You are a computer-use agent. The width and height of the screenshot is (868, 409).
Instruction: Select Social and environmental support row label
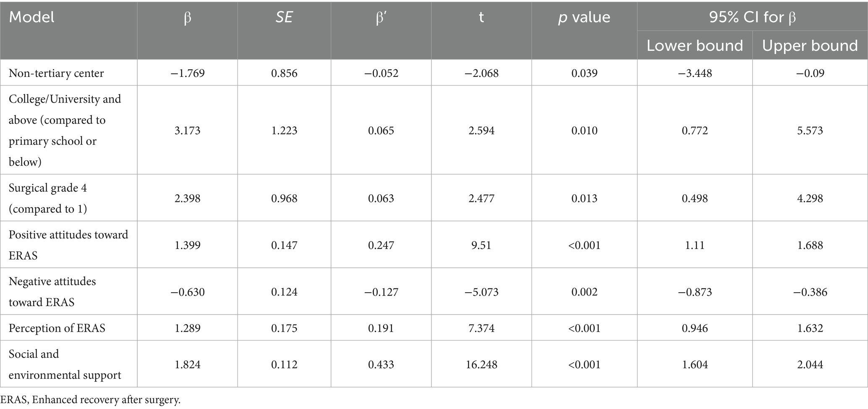click(65, 364)
